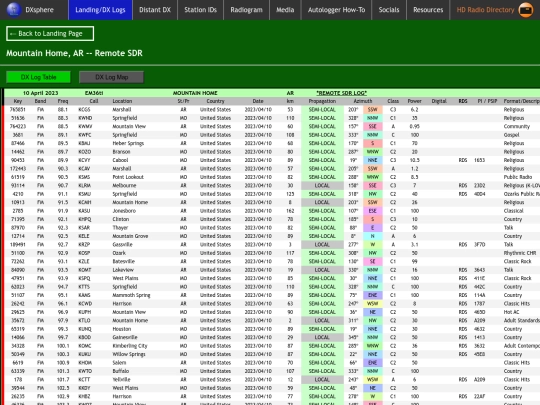Click the Call column header
540x405 pixels.
[94, 101]
